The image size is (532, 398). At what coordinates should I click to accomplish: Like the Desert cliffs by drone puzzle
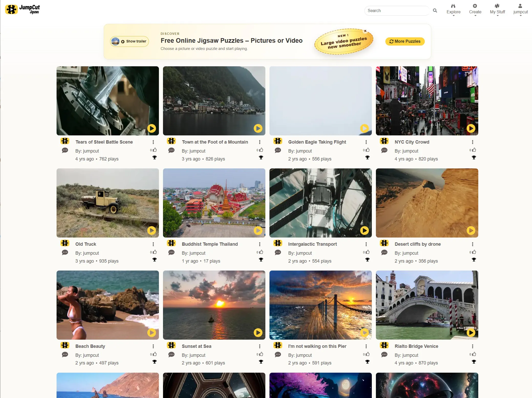[474, 252]
